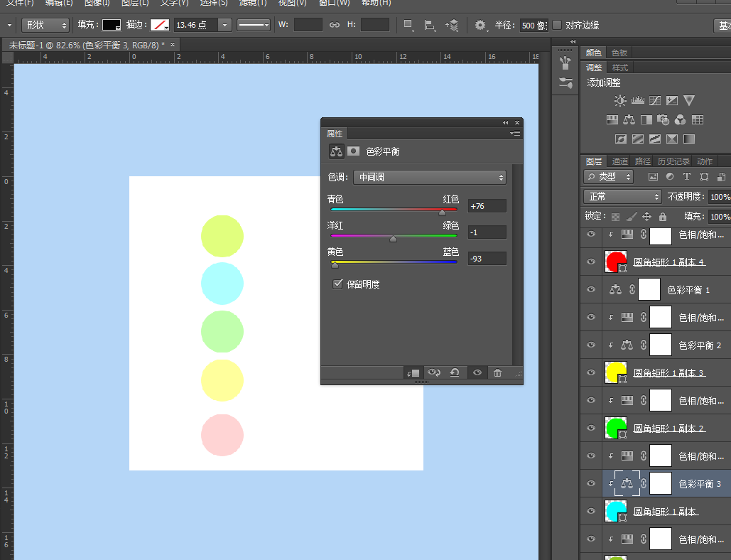Click the 青色-红色 slider value field
This screenshot has width=731, height=560.
click(x=487, y=206)
